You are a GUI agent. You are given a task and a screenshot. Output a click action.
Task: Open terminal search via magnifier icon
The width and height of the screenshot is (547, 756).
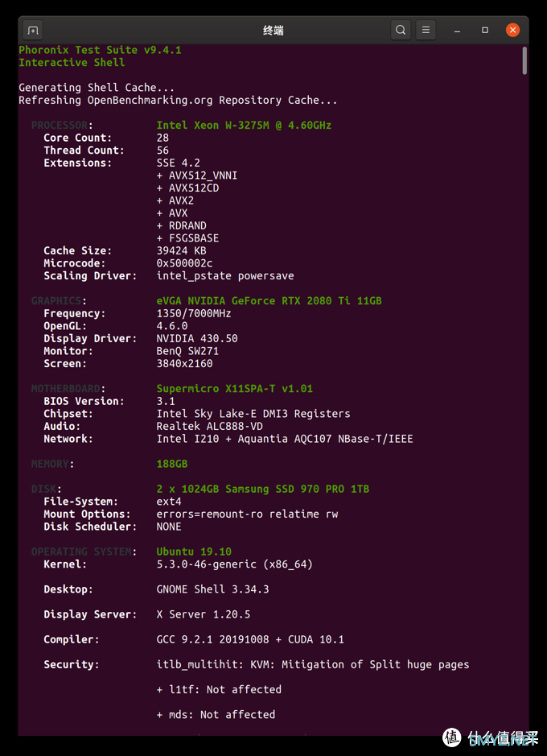(x=400, y=31)
